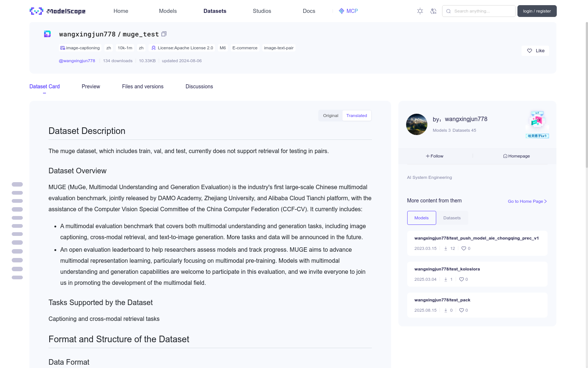Image resolution: width=588 pixels, height=368 pixels.
Task: Click the dataset avatar icon beside title
Action: [47, 34]
